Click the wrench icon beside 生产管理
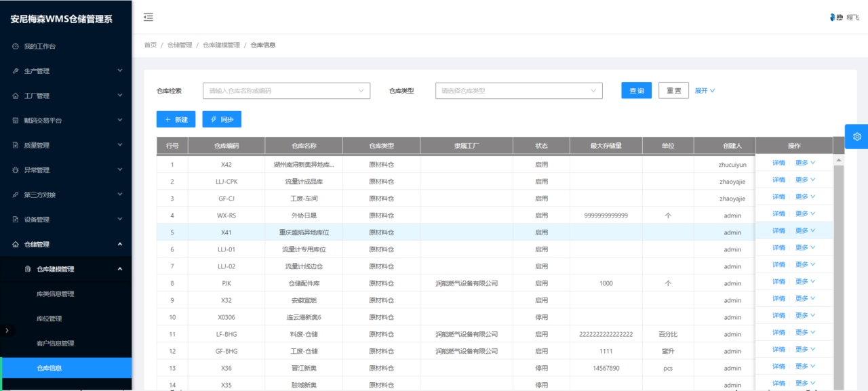Viewport: 868px width, 391px height. (16, 71)
